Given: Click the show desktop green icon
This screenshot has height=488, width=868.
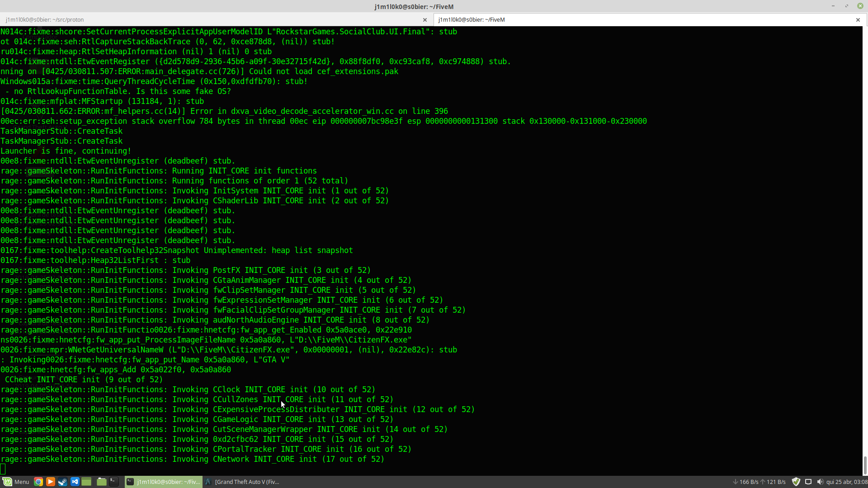Looking at the screenshot, I should pos(87,482).
